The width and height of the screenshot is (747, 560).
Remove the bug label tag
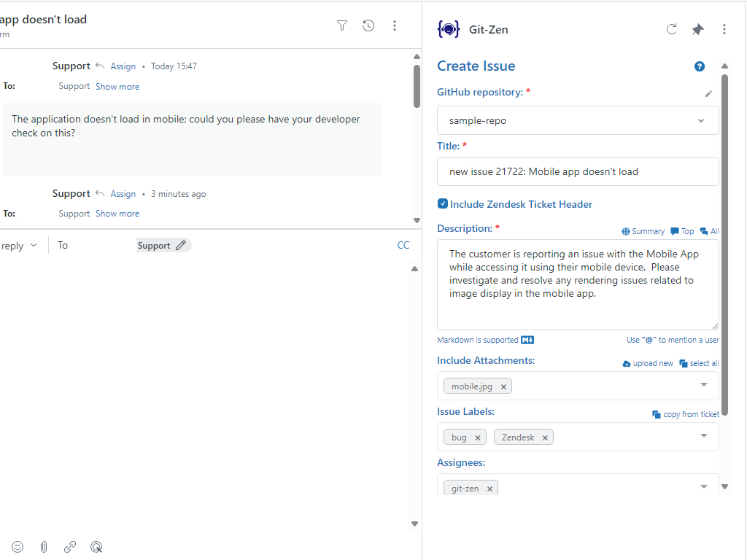(478, 437)
